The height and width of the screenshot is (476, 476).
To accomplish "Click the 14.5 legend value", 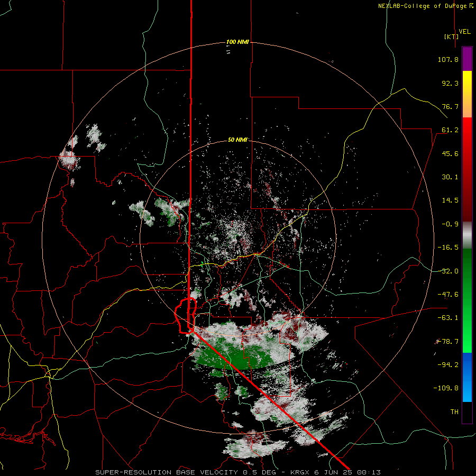I will [450, 200].
